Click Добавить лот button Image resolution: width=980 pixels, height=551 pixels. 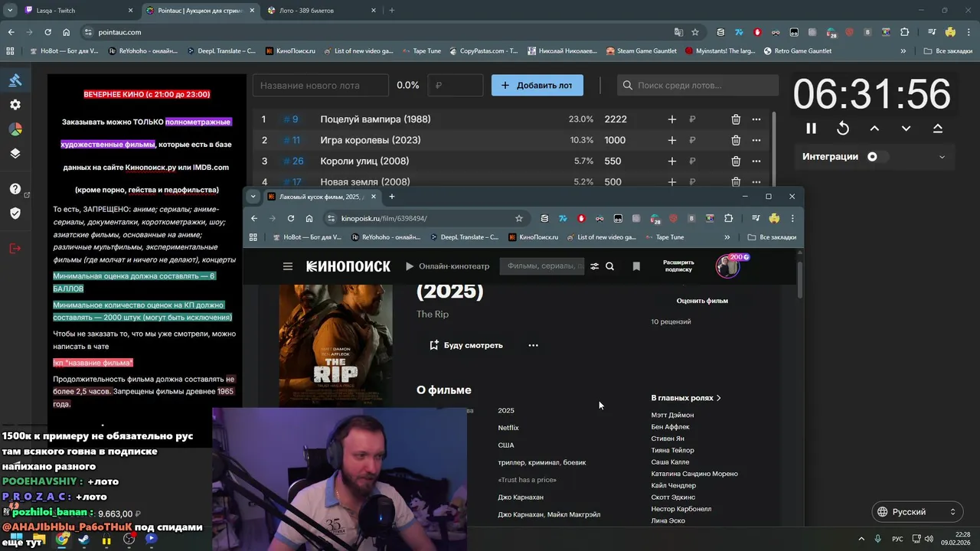[x=537, y=85]
